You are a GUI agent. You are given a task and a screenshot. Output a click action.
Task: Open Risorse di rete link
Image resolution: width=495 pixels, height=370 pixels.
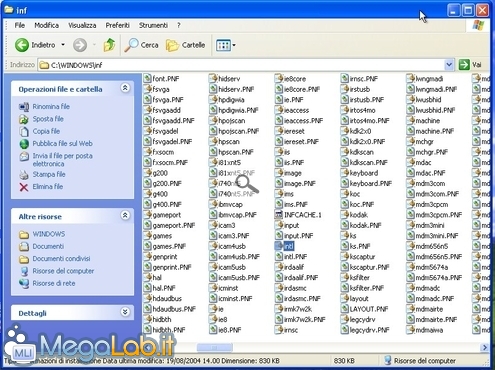(x=54, y=284)
